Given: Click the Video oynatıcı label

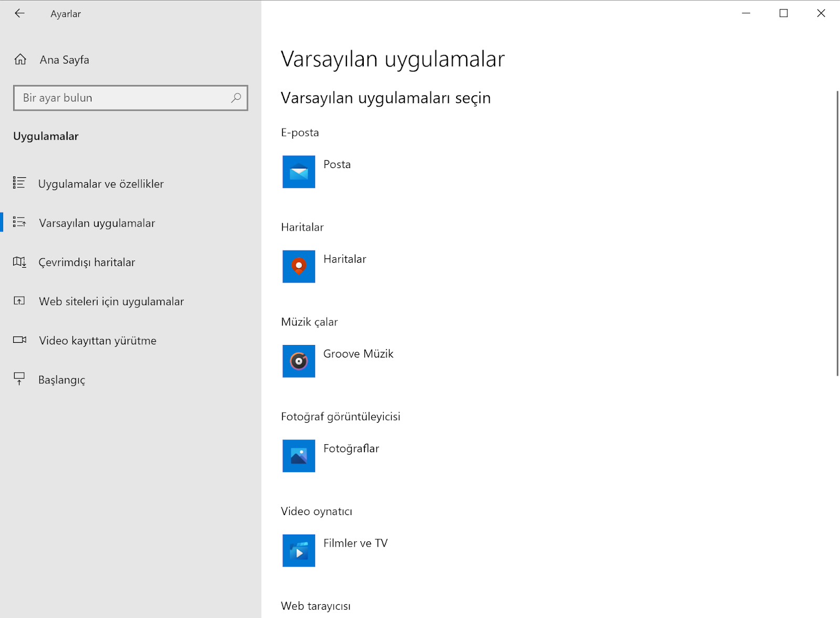Looking at the screenshot, I should click(316, 511).
